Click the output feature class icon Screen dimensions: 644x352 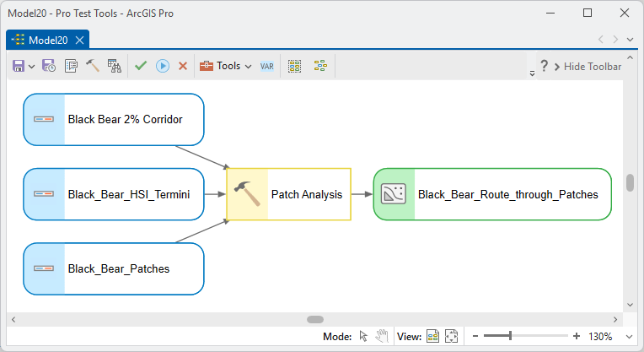coord(394,193)
